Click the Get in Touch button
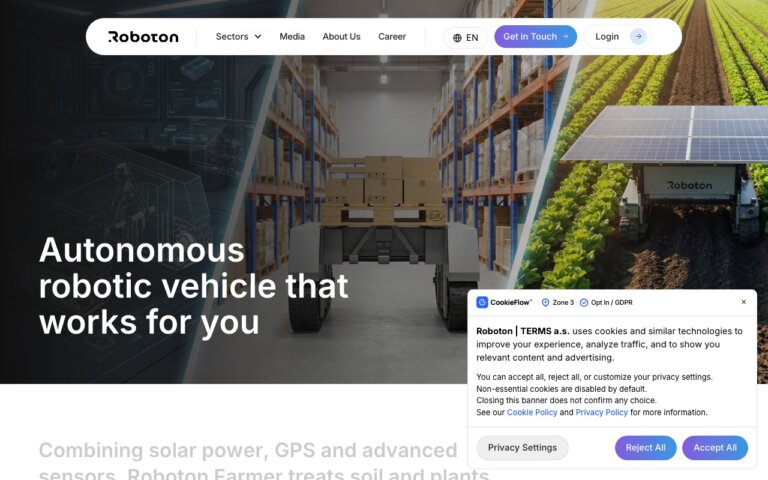768x480 pixels. [535, 37]
